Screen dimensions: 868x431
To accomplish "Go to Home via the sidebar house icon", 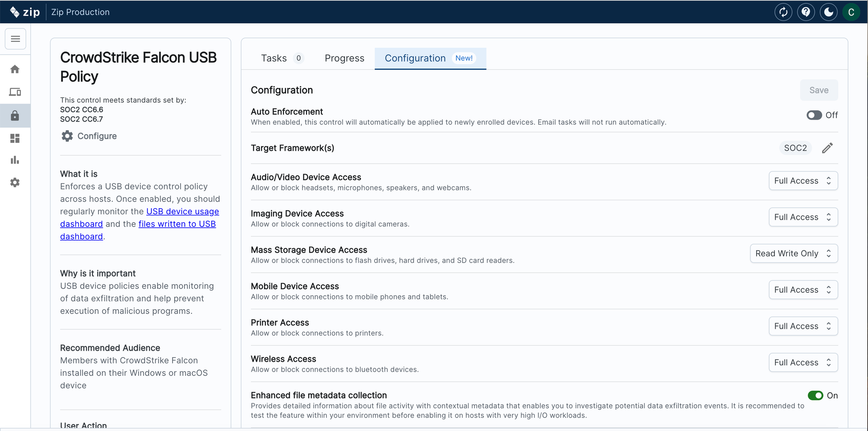I will [x=15, y=69].
